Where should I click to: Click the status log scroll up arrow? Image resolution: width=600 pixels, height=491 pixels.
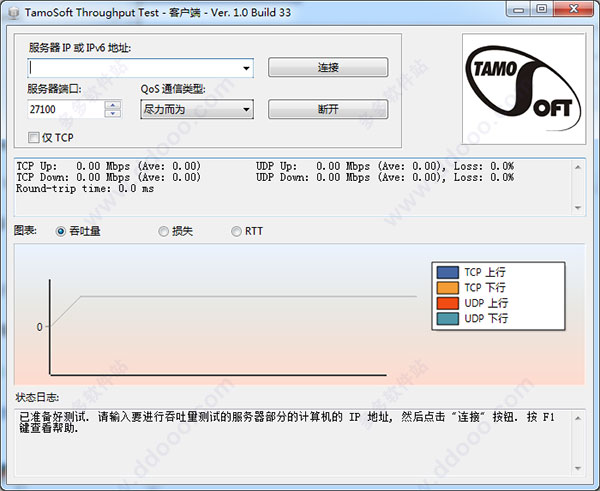tap(578, 418)
